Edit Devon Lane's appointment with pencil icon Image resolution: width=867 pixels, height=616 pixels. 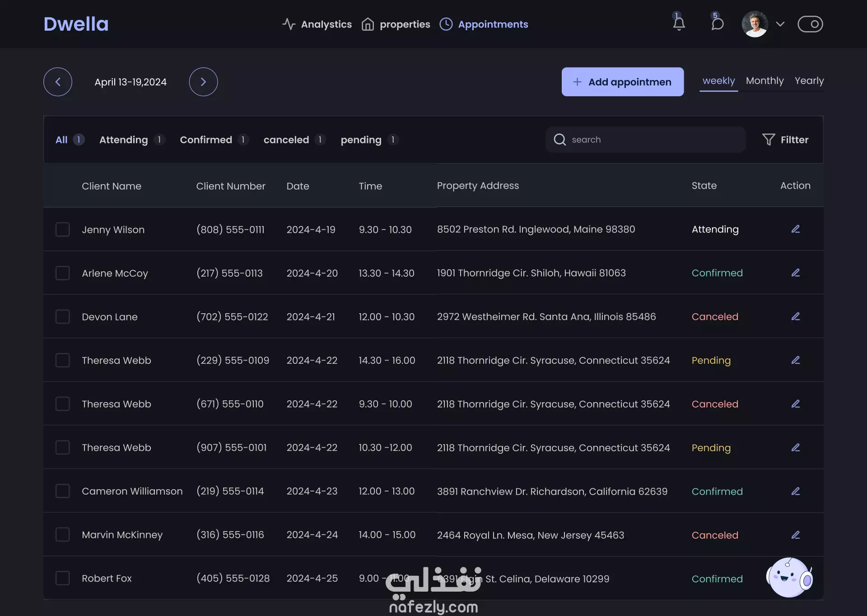(x=795, y=316)
